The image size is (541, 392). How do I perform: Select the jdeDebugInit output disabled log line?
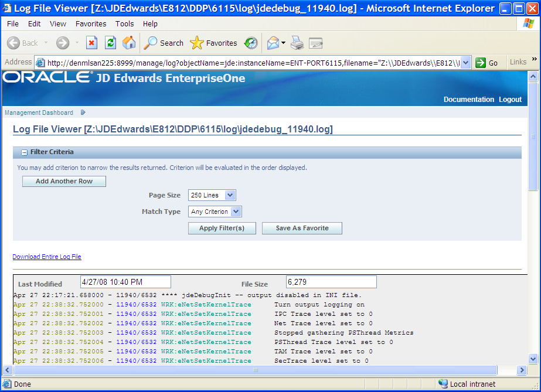coord(188,295)
